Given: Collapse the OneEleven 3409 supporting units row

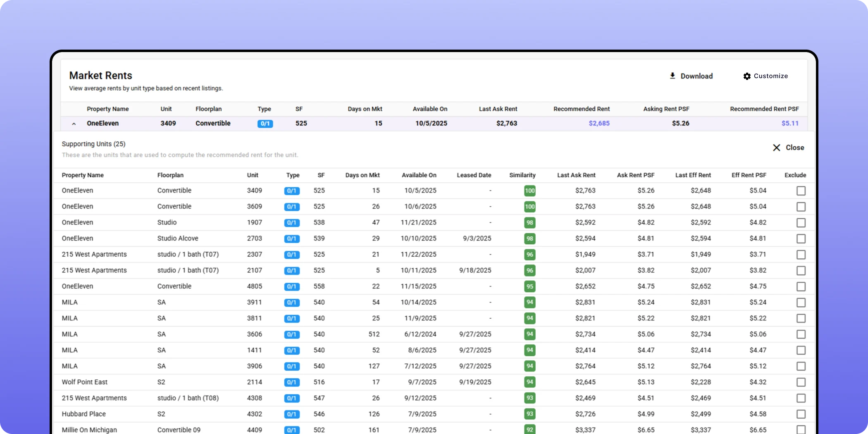Looking at the screenshot, I should tap(74, 124).
